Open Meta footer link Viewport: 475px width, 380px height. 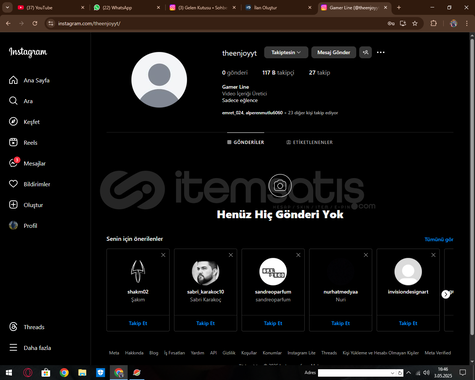114,353
